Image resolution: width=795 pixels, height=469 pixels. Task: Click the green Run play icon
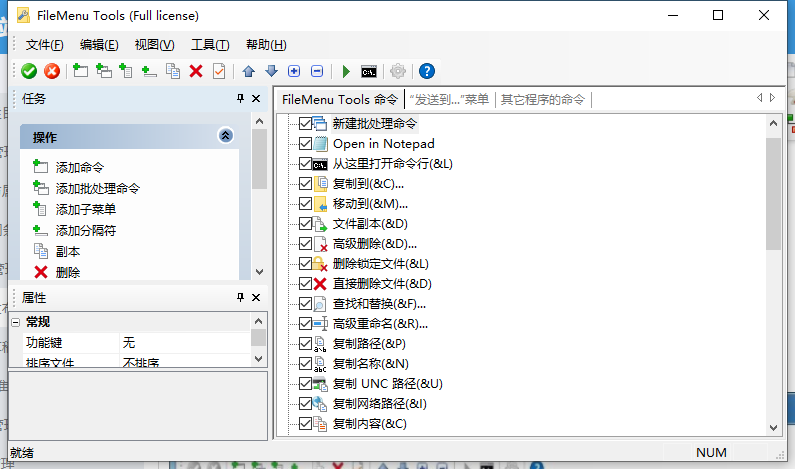346,71
